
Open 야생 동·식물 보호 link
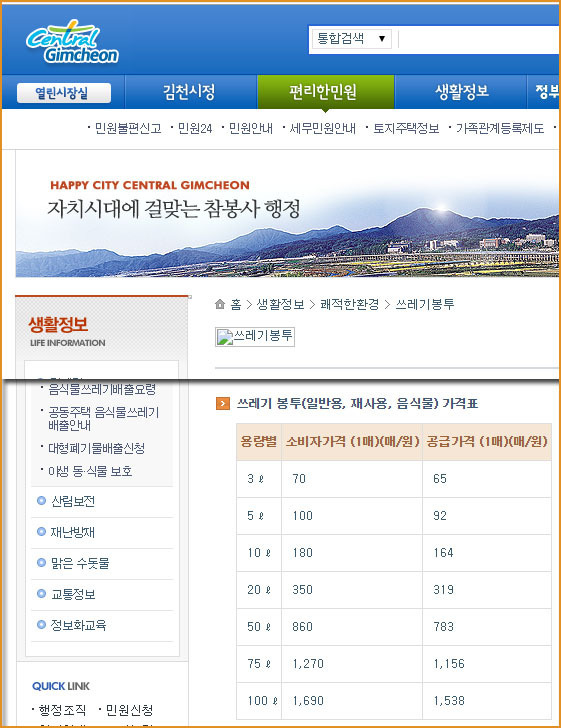[x=90, y=471]
